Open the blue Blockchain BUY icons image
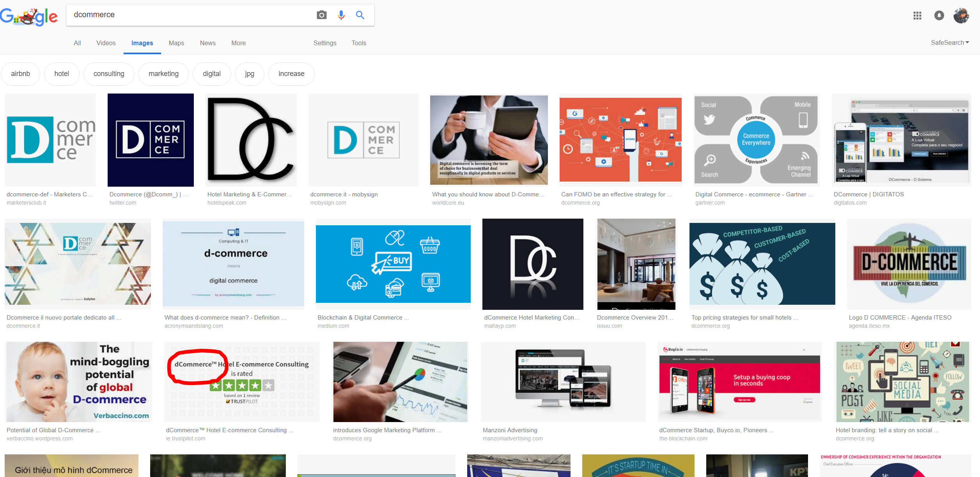 (393, 264)
